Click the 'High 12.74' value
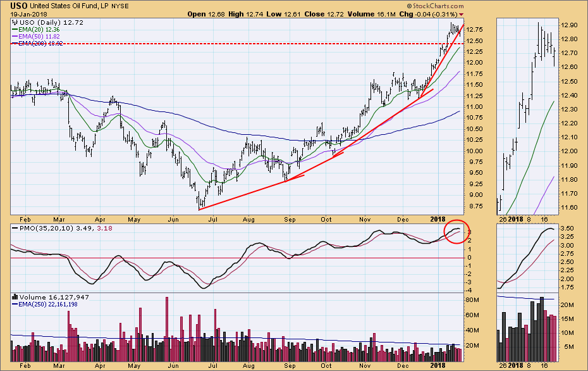This screenshot has height=371, width=588. click(x=246, y=15)
